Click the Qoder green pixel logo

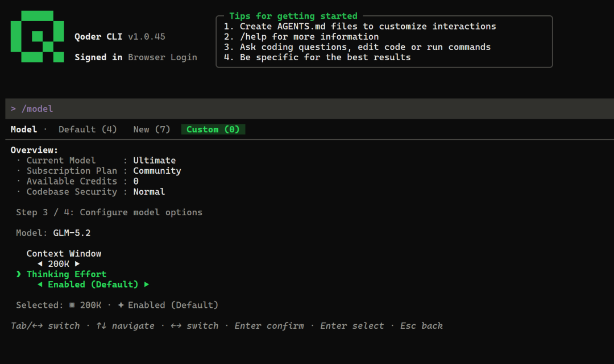[x=37, y=36]
